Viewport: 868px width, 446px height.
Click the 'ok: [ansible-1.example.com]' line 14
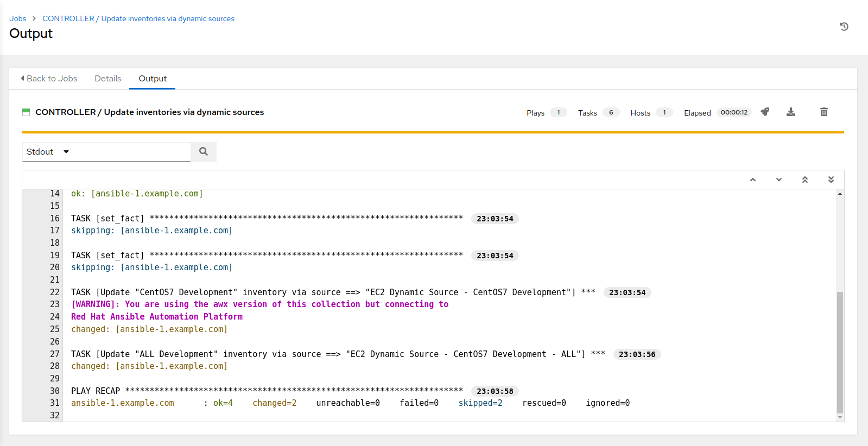[137, 194]
